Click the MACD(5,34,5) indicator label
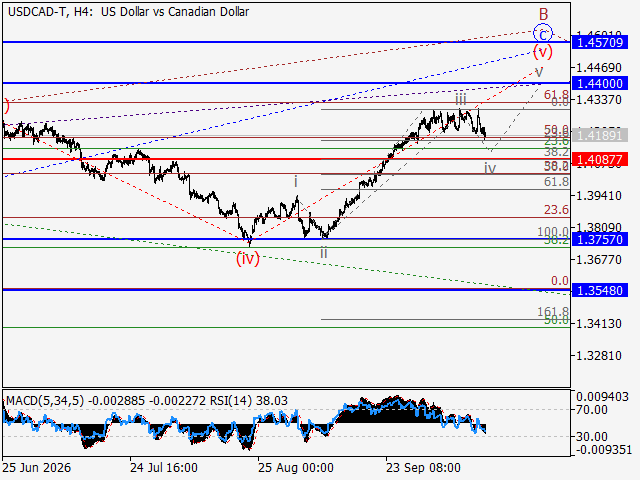Screen dimensions: 640x480 (x=45, y=401)
